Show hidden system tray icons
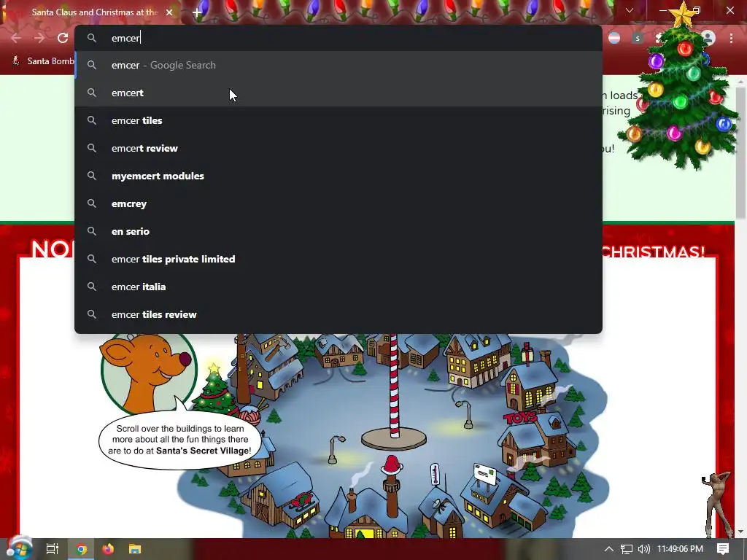The width and height of the screenshot is (747, 560). pos(609,549)
